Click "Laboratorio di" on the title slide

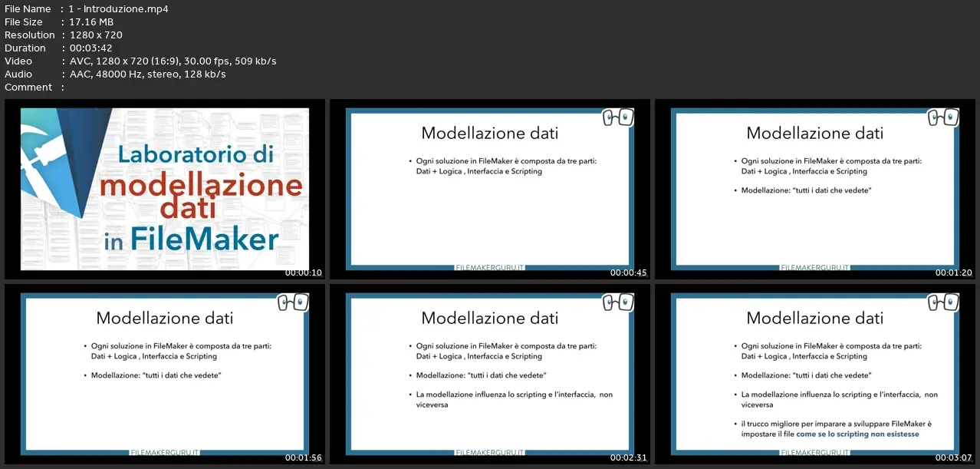pyautogui.click(x=196, y=155)
